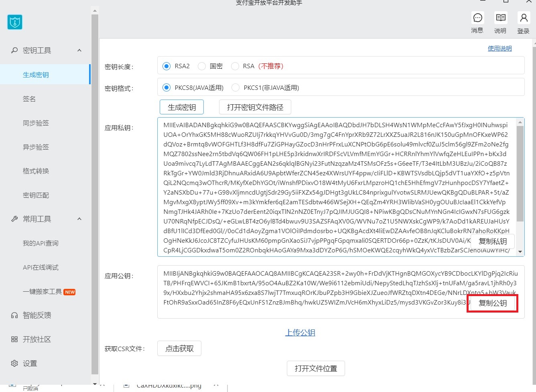Click the 常用工具 wrench icon
This screenshot has height=392, width=536.
14,219
